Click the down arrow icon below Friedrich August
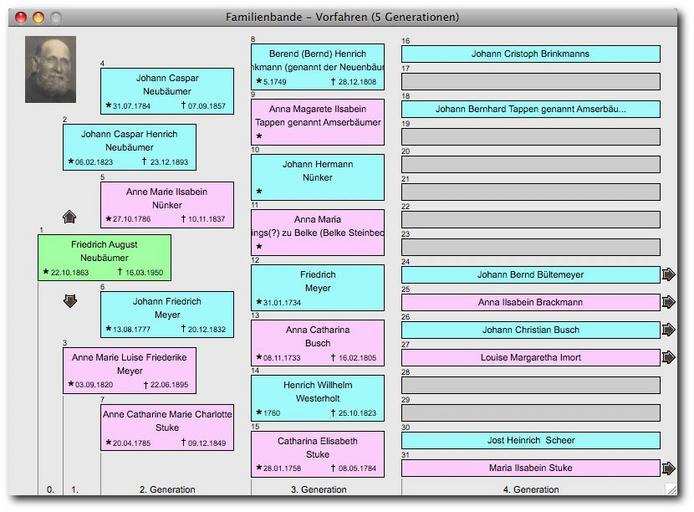Screen dimensions: 694x512 [70, 301]
